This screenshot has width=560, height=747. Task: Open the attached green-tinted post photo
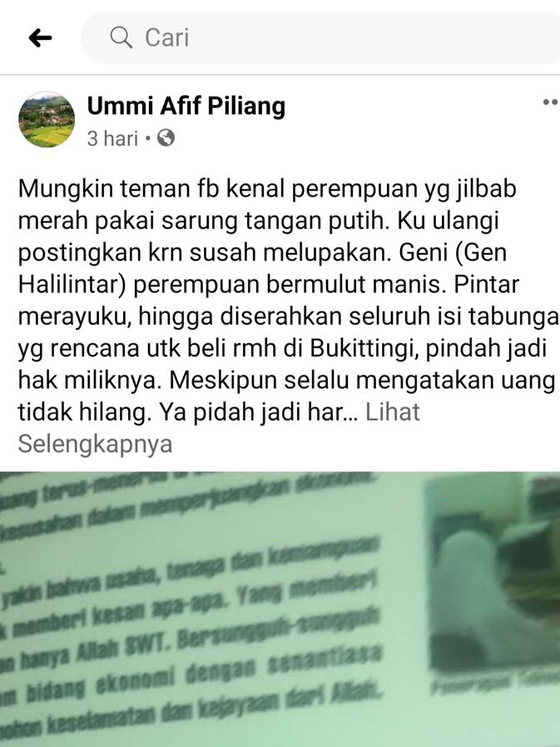[280, 610]
